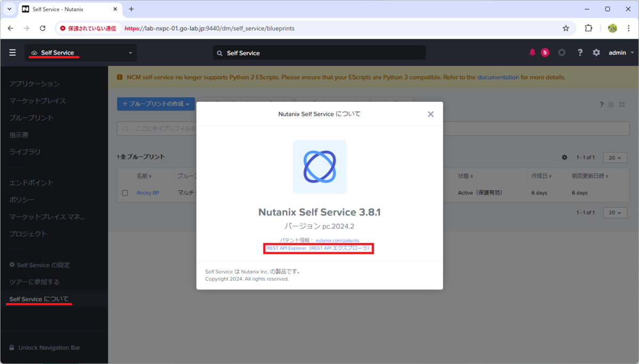Open the REST API Explorer link

click(x=318, y=248)
